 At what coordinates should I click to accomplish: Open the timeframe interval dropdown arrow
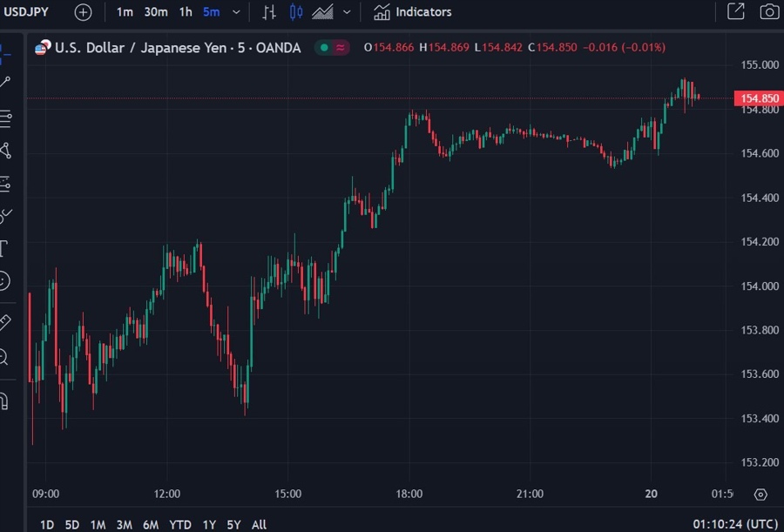pos(236,12)
